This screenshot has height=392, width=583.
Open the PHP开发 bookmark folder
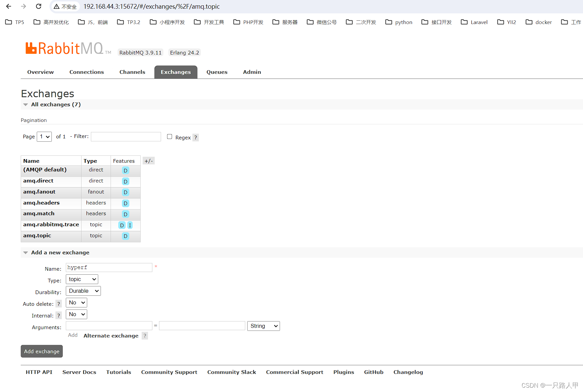click(248, 22)
